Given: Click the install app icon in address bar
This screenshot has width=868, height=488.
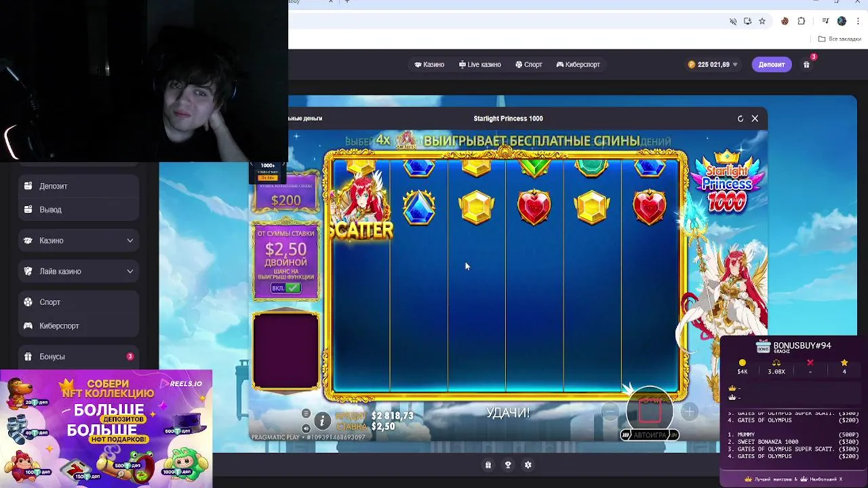Looking at the screenshot, I should [747, 21].
